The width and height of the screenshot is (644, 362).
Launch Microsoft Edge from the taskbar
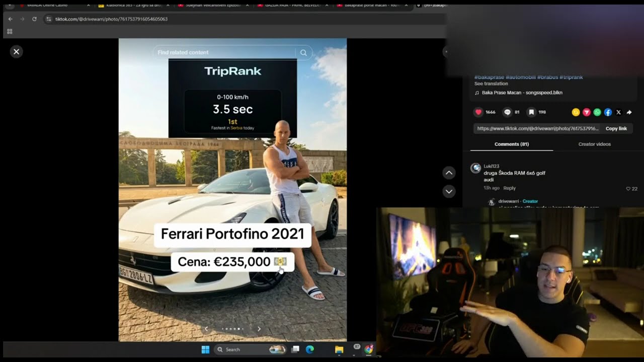click(310, 349)
